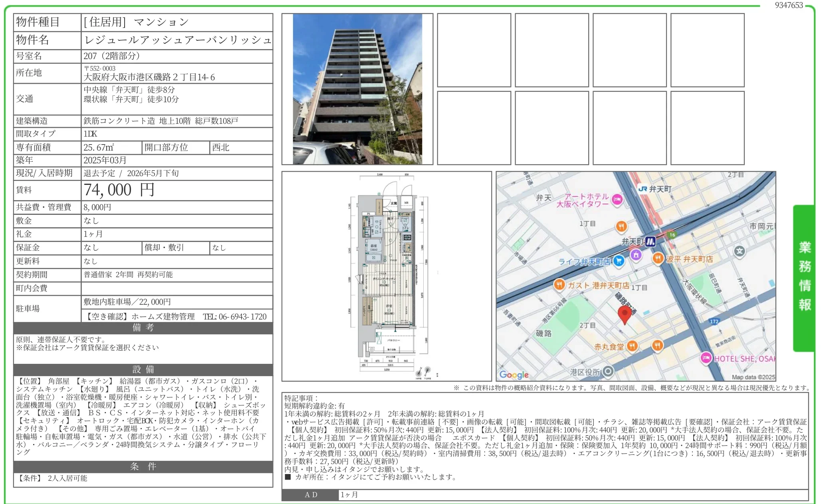Click the JR 弁天町 station label
Screen dimensions: 821x504
click(655, 189)
